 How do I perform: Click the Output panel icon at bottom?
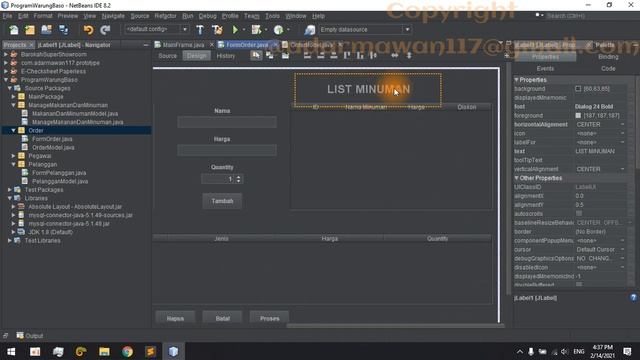tap(20, 336)
